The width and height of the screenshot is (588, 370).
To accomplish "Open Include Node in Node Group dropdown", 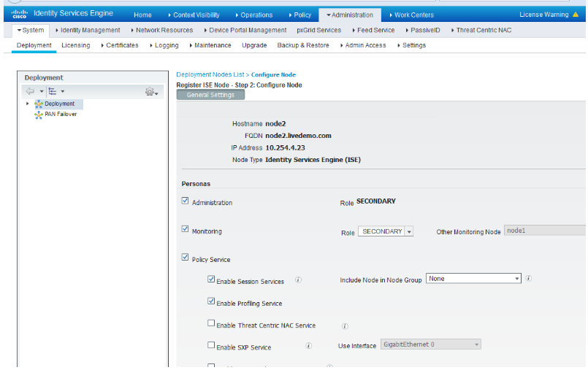I will pos(473,278).
